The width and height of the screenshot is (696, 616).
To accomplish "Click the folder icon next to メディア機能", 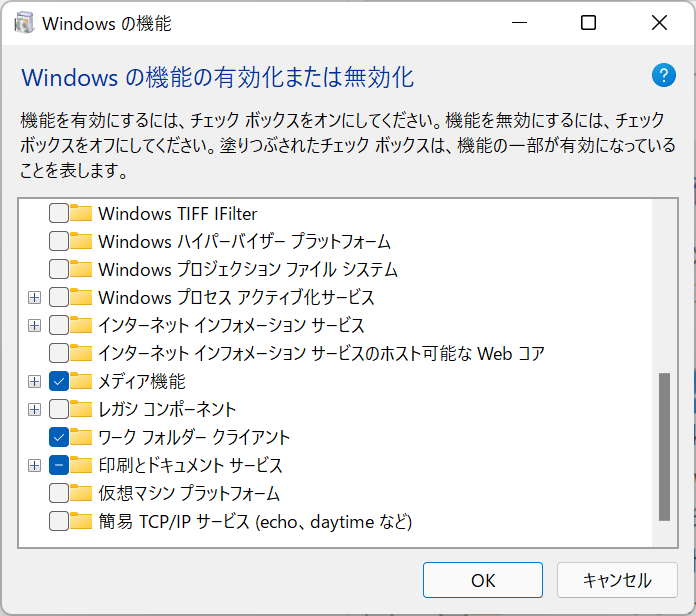I will click(x=81, y=381).
